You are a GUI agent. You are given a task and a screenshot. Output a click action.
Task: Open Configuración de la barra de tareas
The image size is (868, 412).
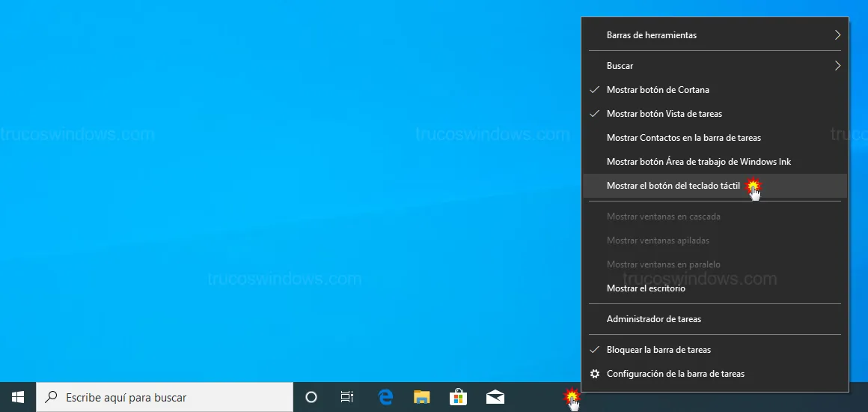675,374
